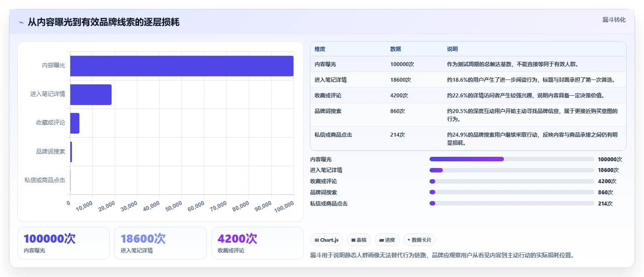This screenshot has width=644, height=277.
Task: Click the footer note starting with 漏斗用于说明
Action: click(x=442, y=256)
